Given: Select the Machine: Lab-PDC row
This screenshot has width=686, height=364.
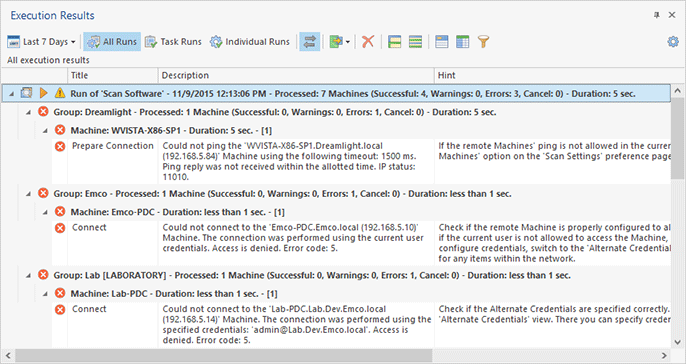Looking at the screenshot, I should [x=174, y=294].
